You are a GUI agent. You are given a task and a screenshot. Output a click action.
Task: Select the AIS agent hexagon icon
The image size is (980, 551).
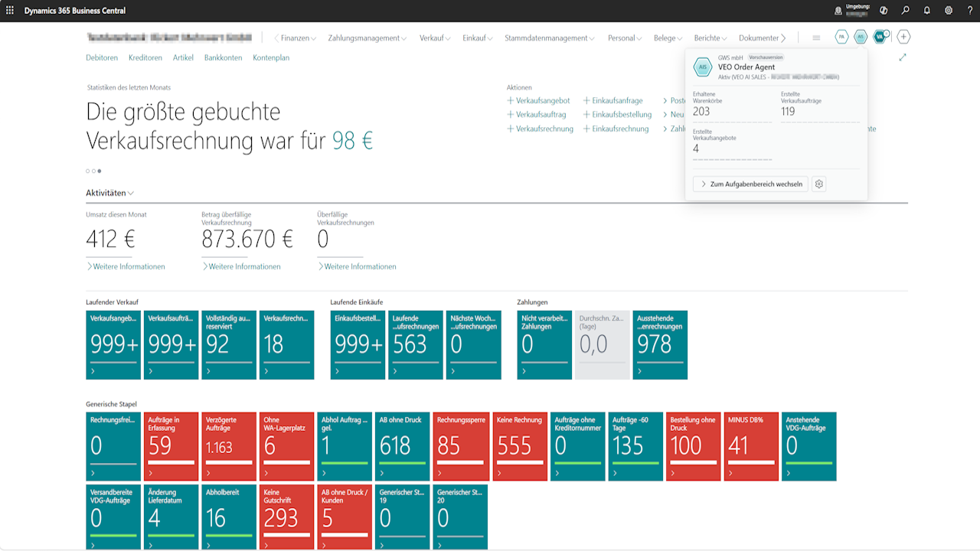coord(861,37)
